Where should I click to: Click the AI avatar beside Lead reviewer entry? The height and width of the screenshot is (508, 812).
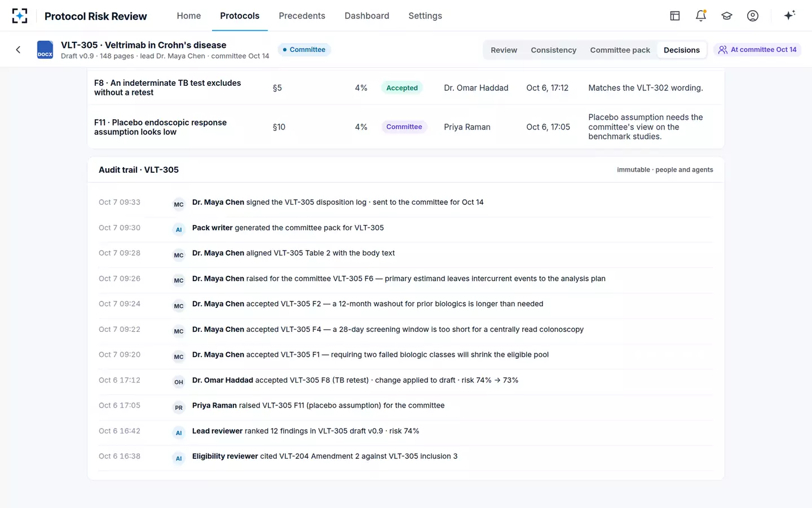[179, 433]
